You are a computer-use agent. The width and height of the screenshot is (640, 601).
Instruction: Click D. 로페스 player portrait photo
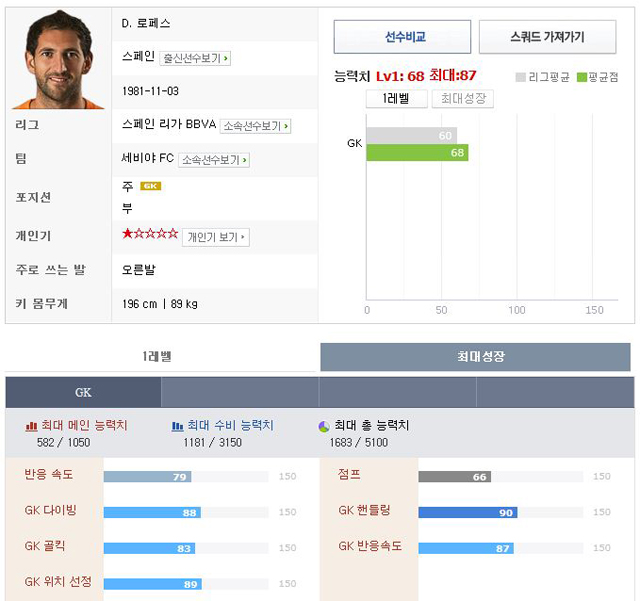pyautogui.click(x=59, y=59)
